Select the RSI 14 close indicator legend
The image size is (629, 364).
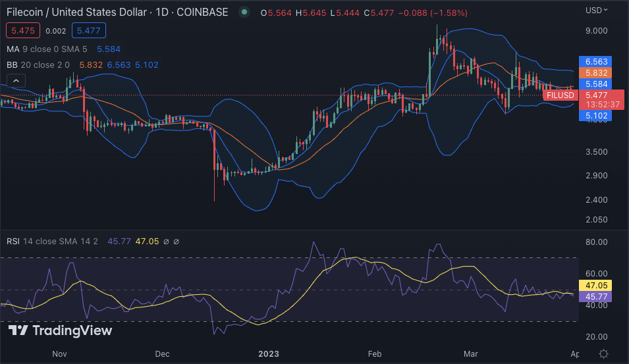52,242
